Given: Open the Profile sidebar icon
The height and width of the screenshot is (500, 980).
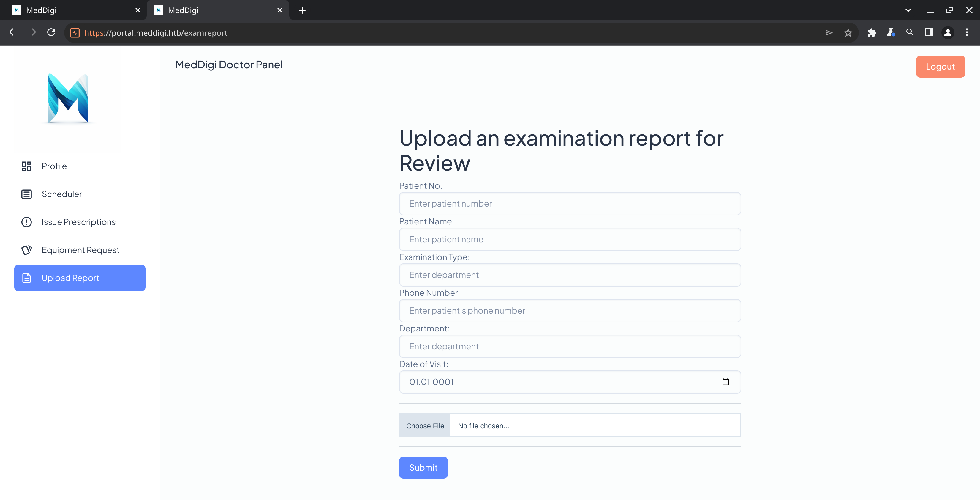Looking at the screenshot, I should [x=26, y=166].
